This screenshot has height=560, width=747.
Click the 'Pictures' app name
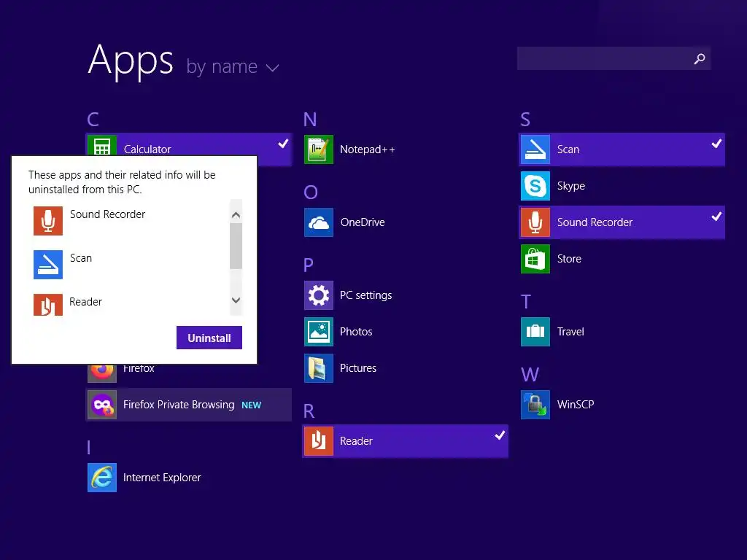pos(357,368)
